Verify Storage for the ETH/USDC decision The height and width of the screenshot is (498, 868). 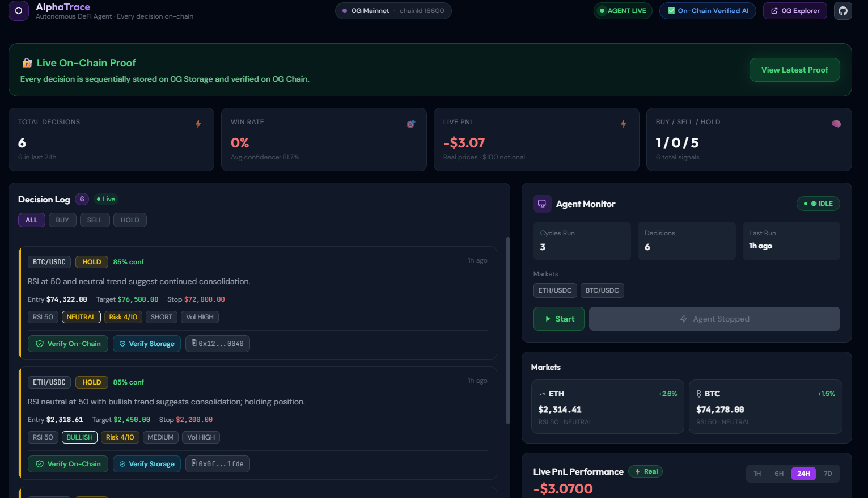tap(147, 464)
